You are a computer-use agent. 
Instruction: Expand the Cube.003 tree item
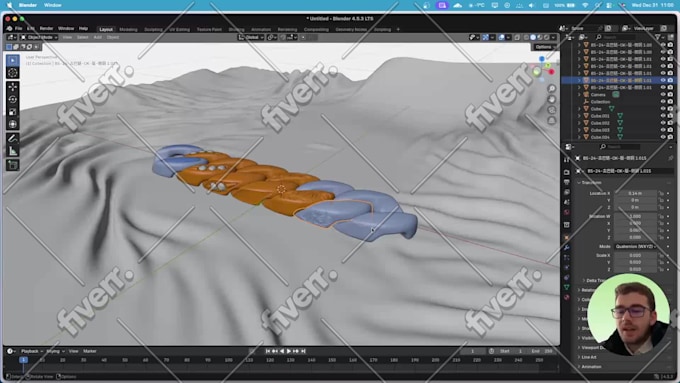[x=579, y=130]
